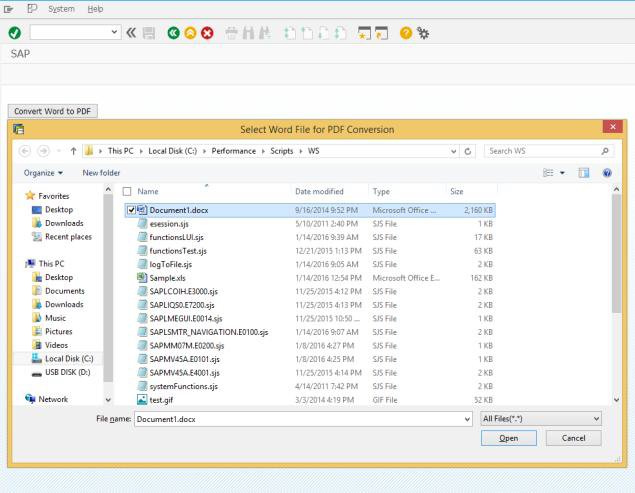Click the File name input field
Image resolution: width=635 pixels, height=493 pixels.
(303, 419)
